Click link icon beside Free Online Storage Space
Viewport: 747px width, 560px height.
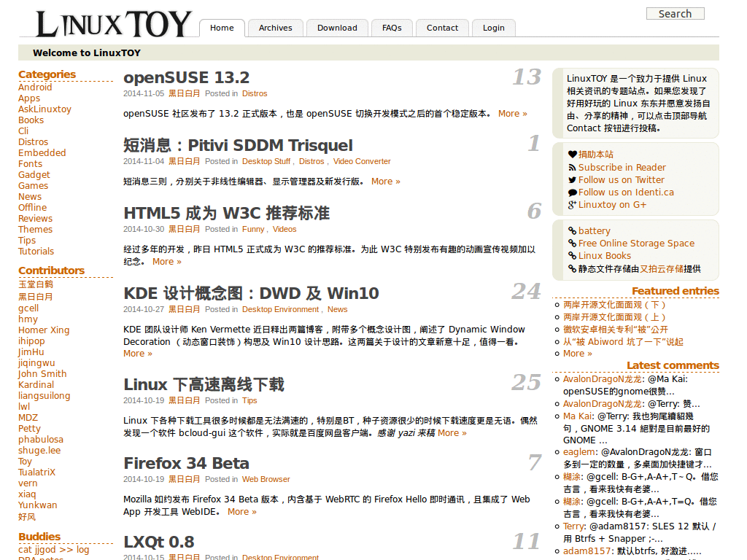(572, 244)
